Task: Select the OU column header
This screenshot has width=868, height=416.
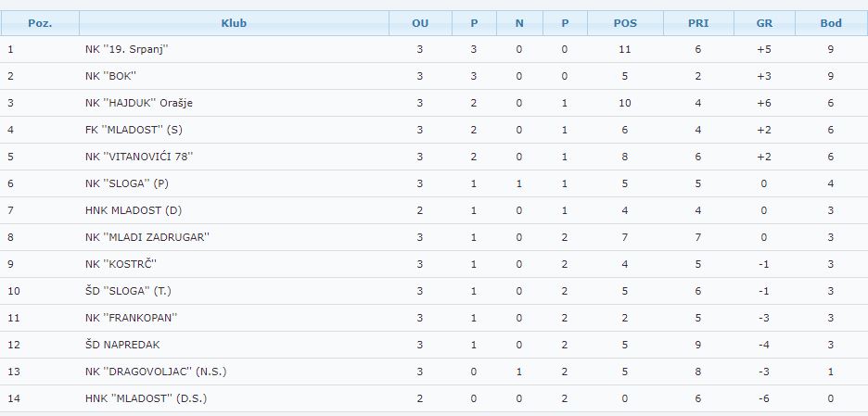Action: (420, 23)
